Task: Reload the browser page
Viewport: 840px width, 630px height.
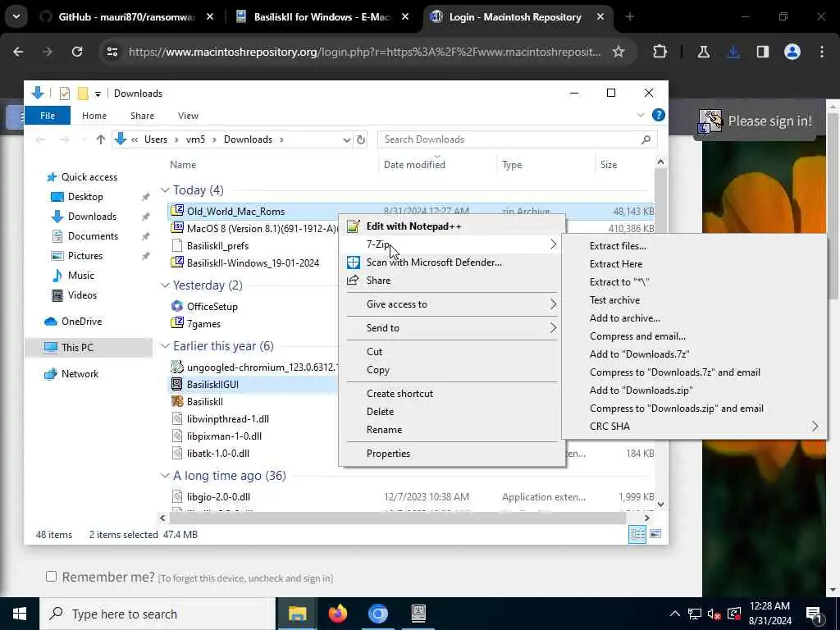Action: click(x=77, y=52)
